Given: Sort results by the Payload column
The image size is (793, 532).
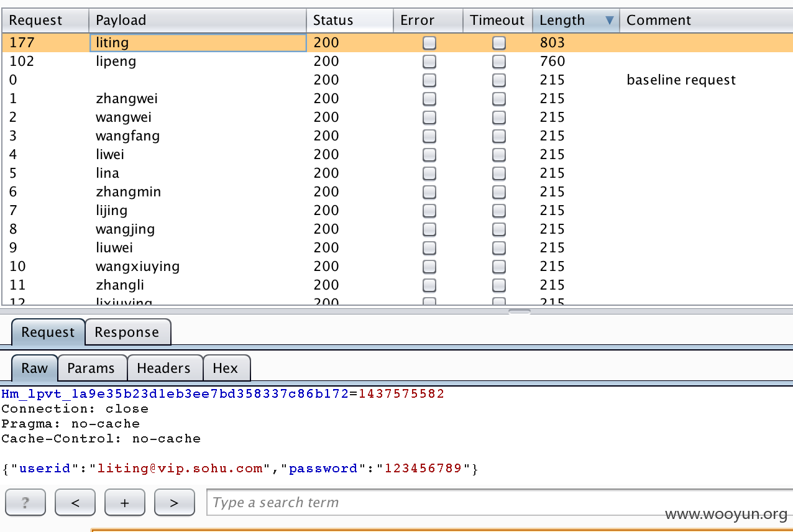Looking at the screenshot, I should click(x=198, y=21).
